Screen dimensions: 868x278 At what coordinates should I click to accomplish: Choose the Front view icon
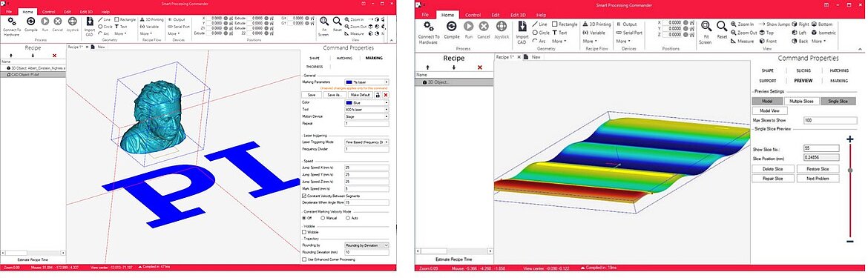pos(762,42)
